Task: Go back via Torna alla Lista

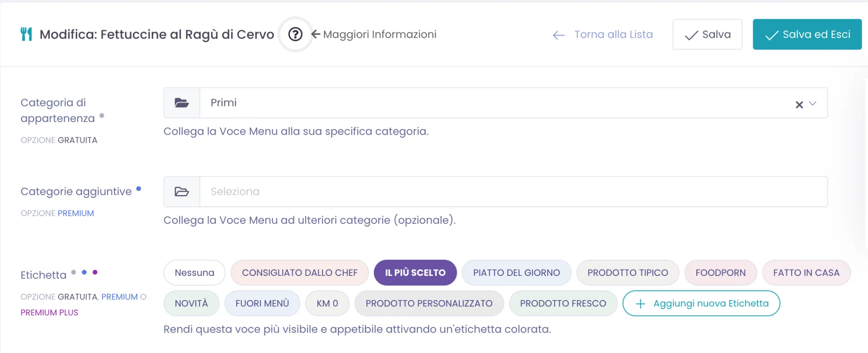Action: [x=603, y=34]
